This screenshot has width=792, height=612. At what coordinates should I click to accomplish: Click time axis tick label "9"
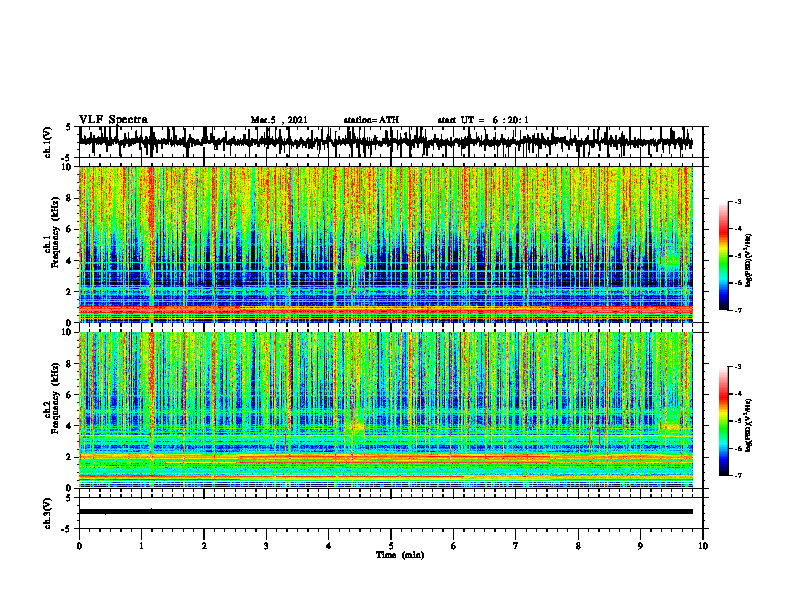point(640,546)
